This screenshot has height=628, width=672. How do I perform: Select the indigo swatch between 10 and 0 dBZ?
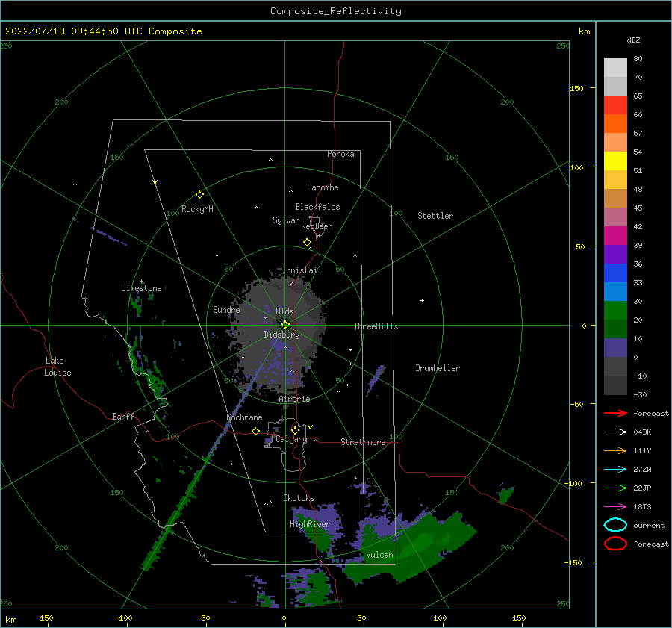pyautogui.click(x=615, y=348)
